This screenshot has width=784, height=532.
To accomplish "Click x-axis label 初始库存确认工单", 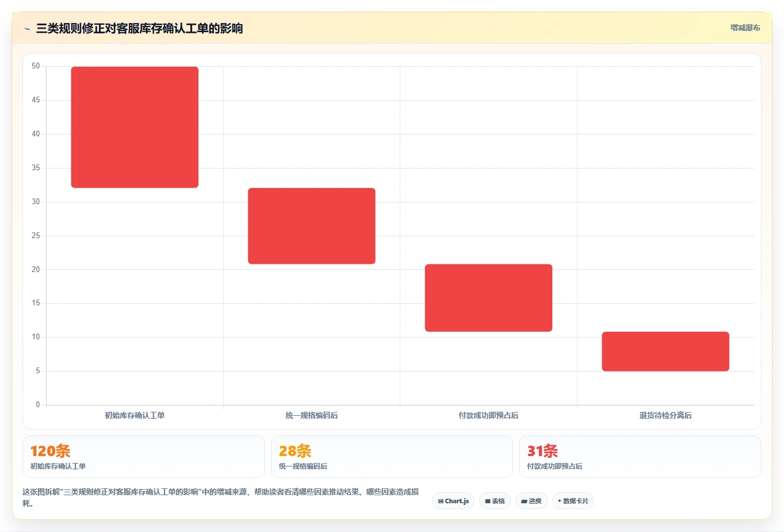I will point(135,415).
